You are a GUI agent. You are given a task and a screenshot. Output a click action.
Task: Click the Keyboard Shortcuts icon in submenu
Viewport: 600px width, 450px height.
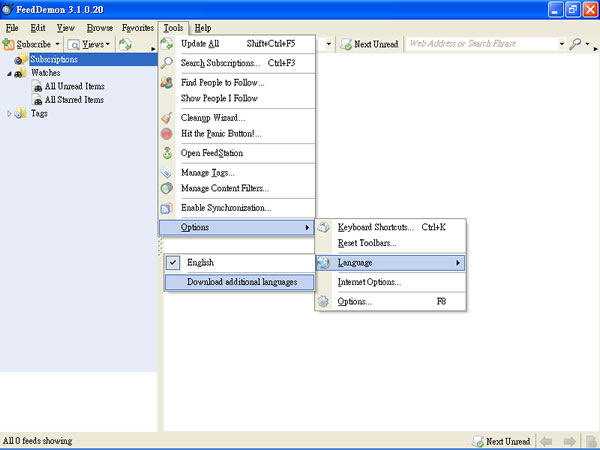(323, 227)
